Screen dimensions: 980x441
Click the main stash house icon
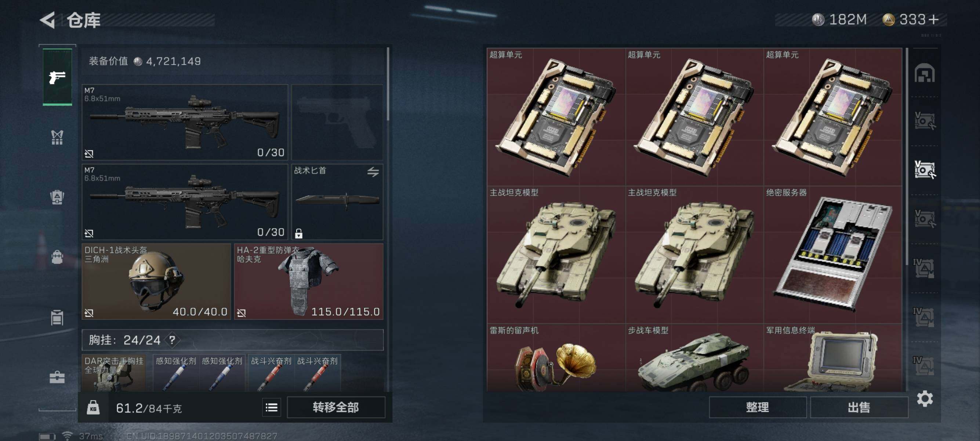pyautogui.click(x=925, y=73)
